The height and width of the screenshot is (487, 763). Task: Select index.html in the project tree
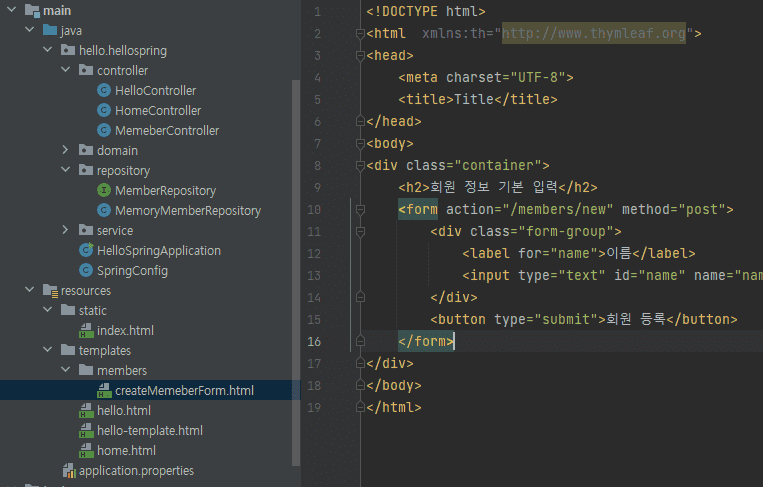click(125, 331)
